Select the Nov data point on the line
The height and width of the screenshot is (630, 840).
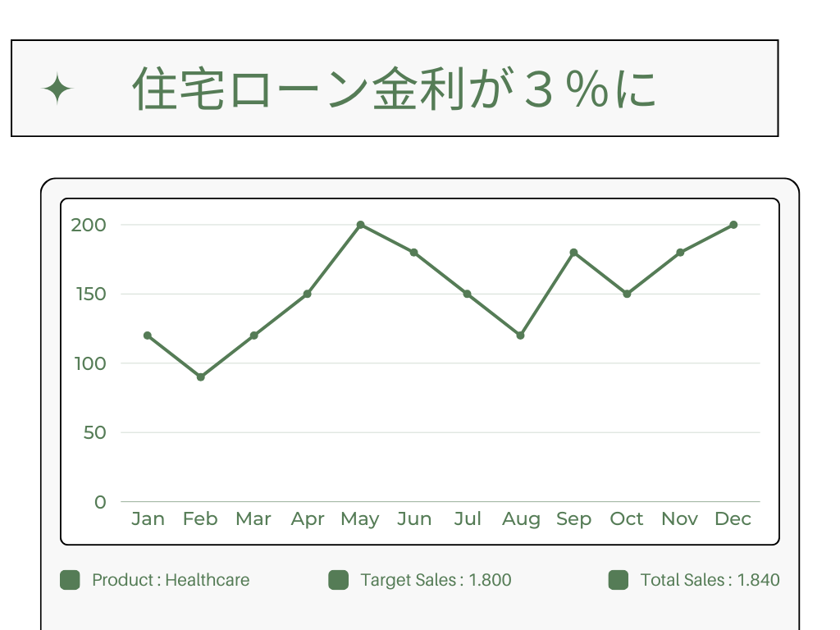(x=680, y=253)
